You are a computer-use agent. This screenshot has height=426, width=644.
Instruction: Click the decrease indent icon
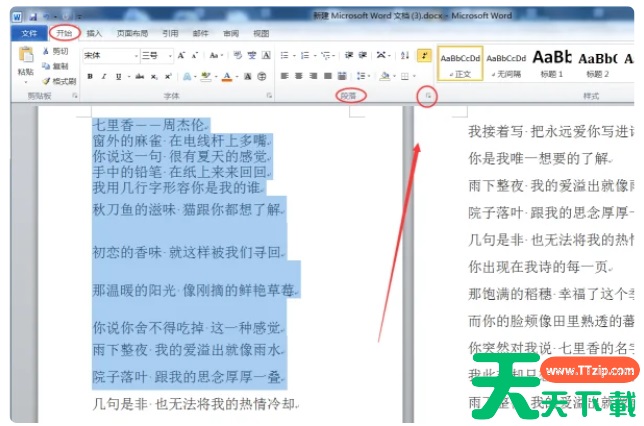point(349,55)
